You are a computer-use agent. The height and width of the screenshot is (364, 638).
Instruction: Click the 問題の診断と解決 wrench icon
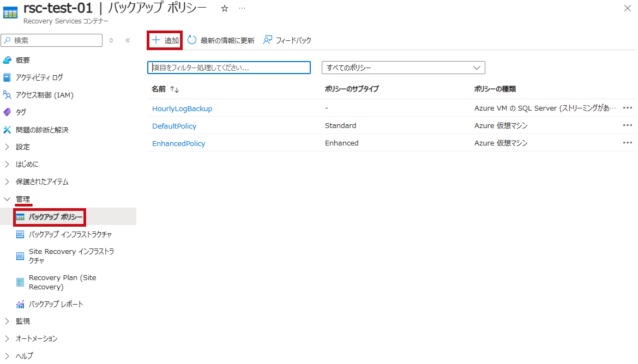pyautogui.click(x=7, y=130)
